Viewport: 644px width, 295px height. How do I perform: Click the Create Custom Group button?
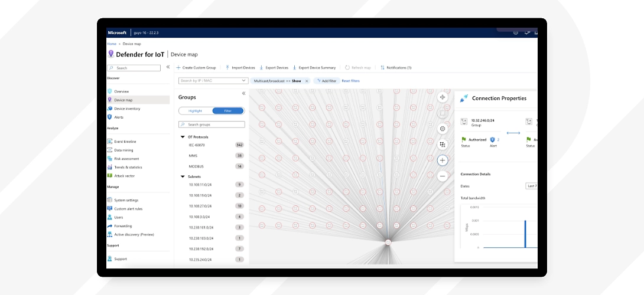tap(196, 68)
